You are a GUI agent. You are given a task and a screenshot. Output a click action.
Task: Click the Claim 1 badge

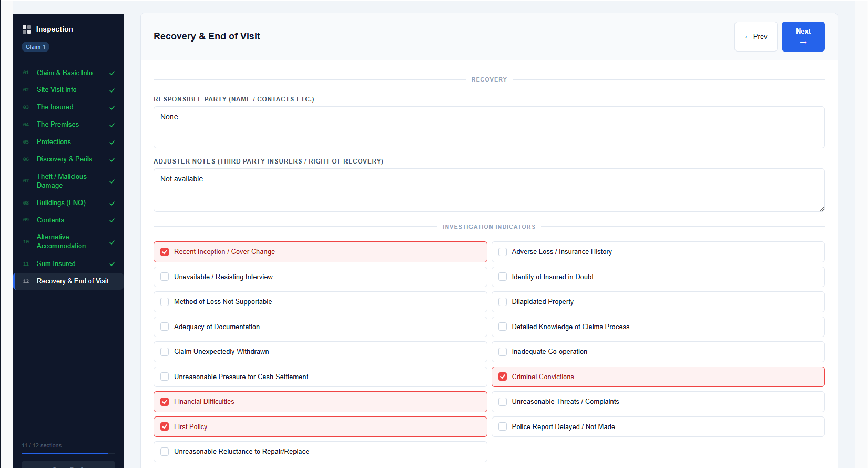[35, 47]
